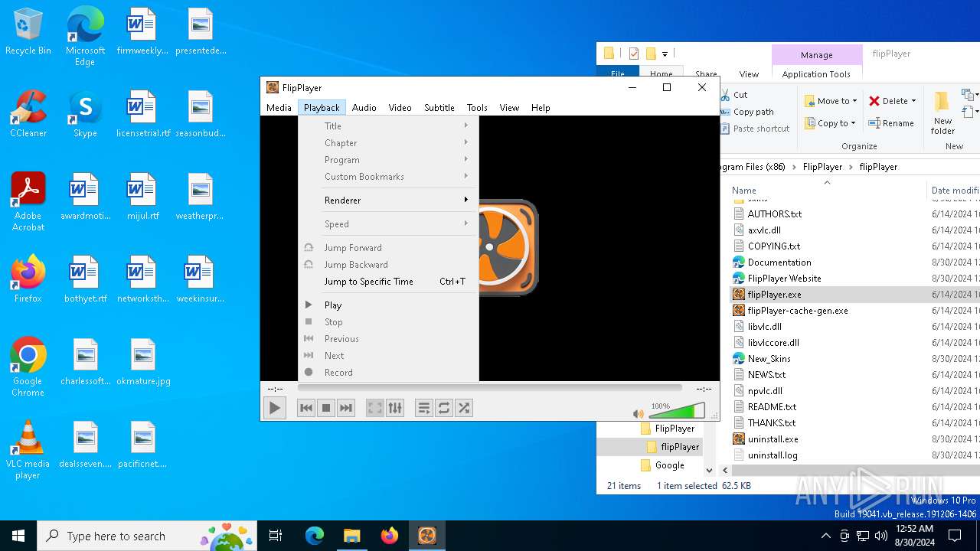Open the Video menu
This screenshot has width=980, height=551.
(x=400, y=108)
